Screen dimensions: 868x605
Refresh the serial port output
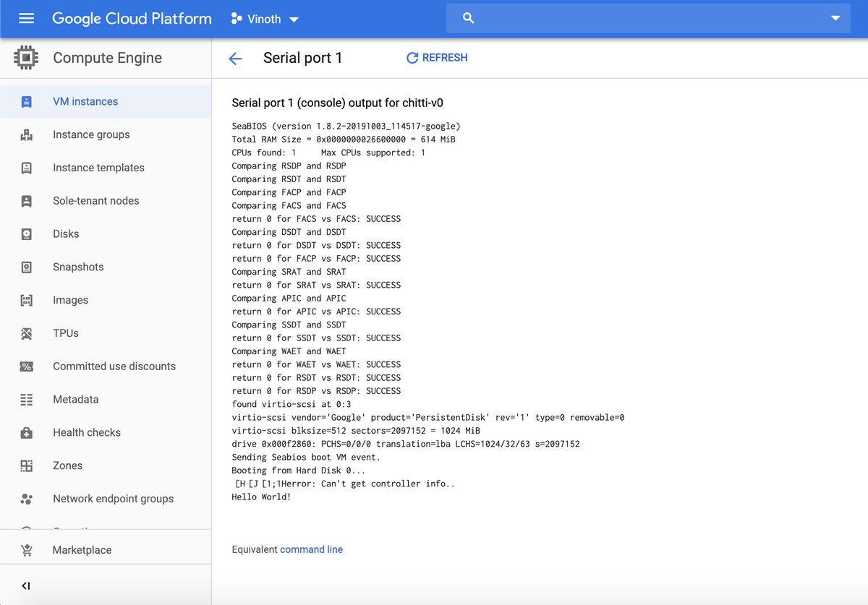(x=437, y=58)
